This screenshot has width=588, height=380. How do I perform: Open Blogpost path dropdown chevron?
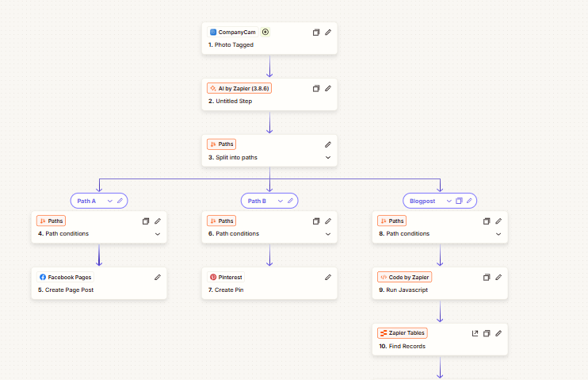tap(449, 201)
